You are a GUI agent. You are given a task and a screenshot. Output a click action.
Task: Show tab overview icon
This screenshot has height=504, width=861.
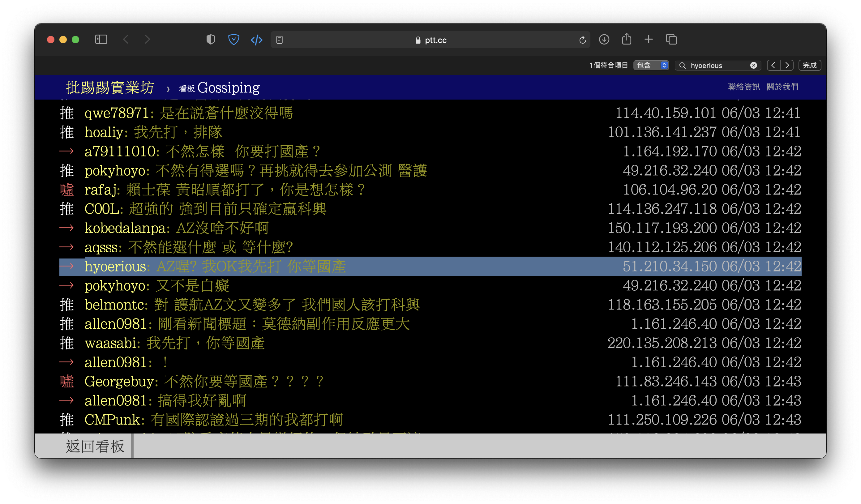pyautogui.click(x=671, y=40)
